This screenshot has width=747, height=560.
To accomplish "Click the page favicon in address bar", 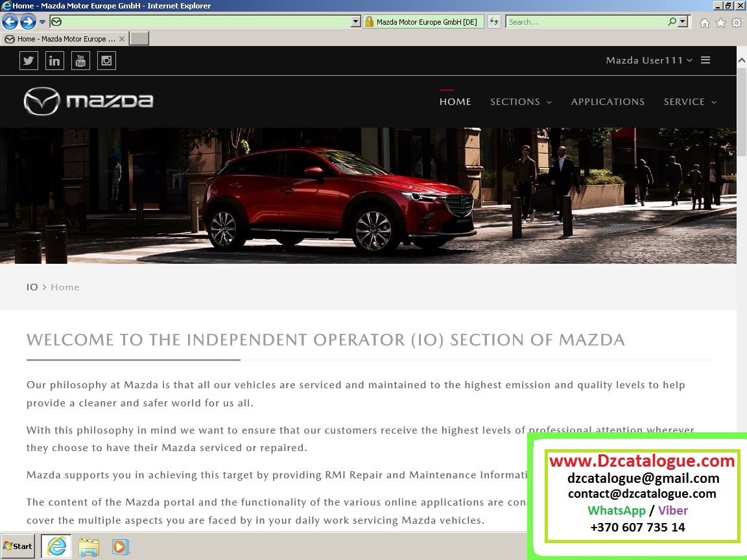I will point(56,21).
